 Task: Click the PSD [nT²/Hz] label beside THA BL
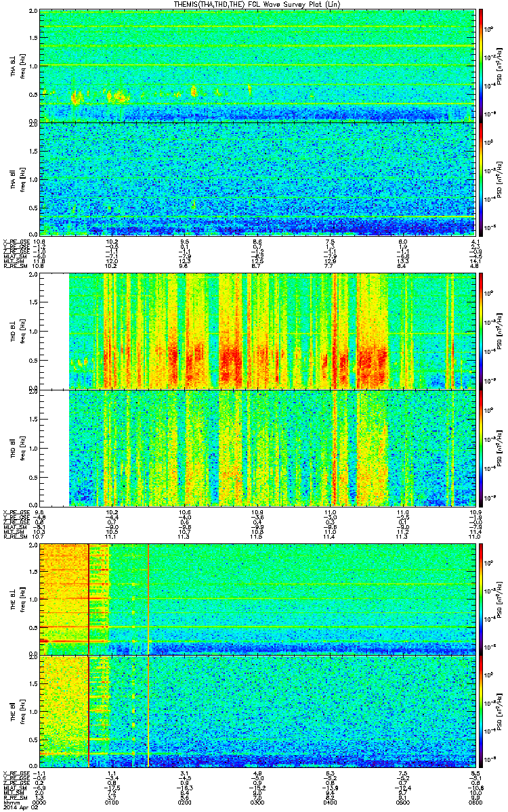tap(500, 66)
